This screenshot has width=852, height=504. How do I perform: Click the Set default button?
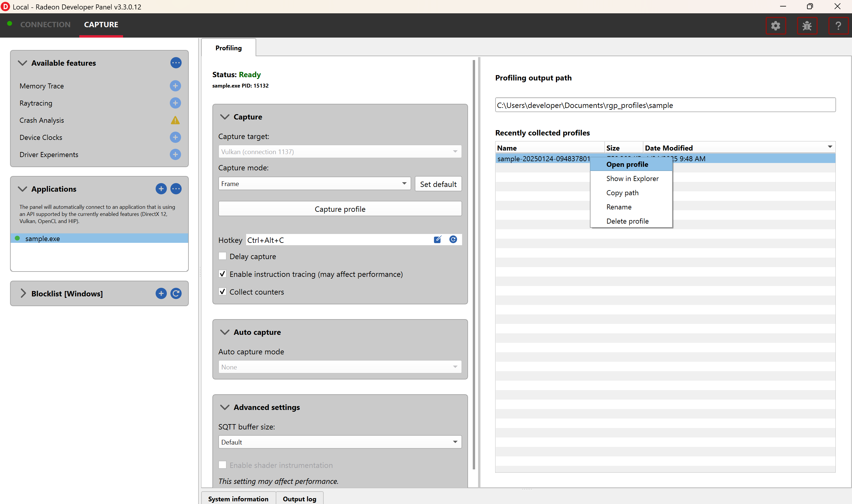click(438, 184)
